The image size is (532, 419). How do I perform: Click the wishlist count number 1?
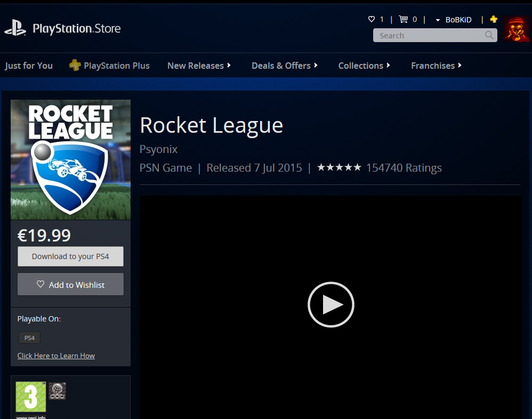click(382, 19)
